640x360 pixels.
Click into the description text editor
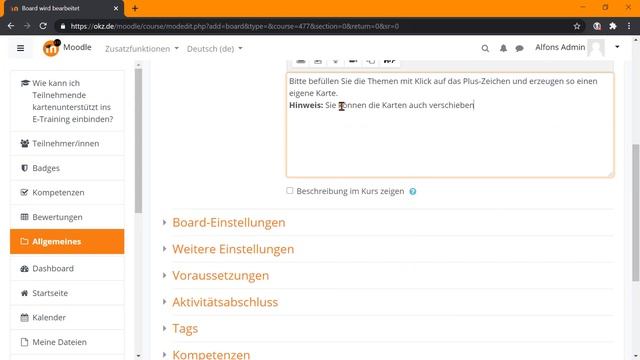450,125
